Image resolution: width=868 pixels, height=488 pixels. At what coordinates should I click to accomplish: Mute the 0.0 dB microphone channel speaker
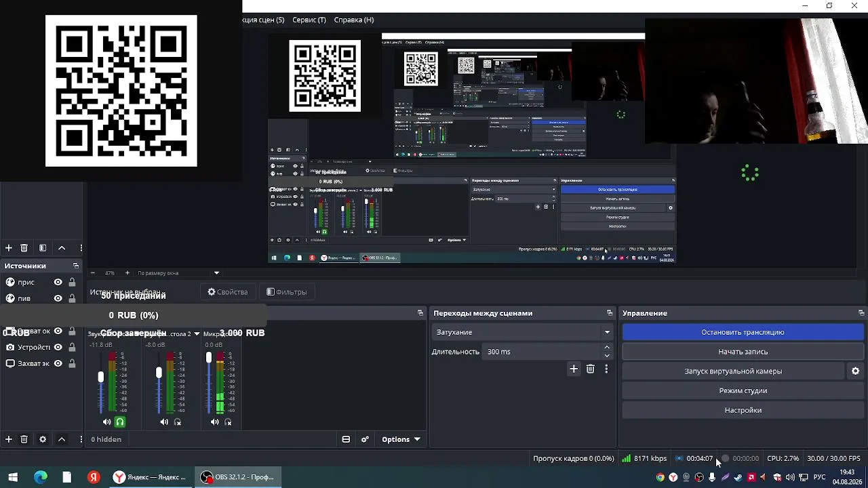214,422
